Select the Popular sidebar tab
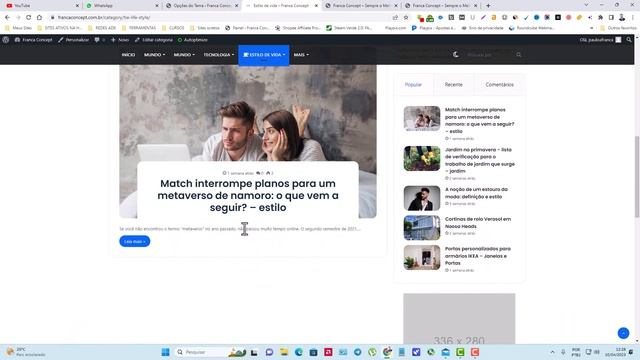The height and width of the screenshot is (360, 640). click(413, 84)
